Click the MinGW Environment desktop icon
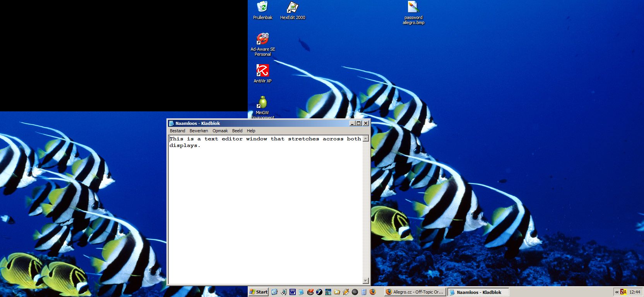The height and width of the screenshot is (297, 644). pyautogui.click(x=262, y=102)
